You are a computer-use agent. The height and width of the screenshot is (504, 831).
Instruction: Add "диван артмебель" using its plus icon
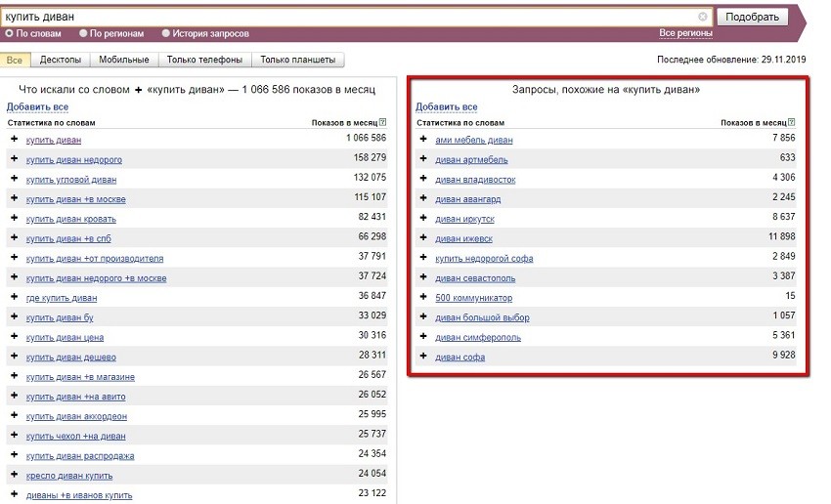pos(423,158)
